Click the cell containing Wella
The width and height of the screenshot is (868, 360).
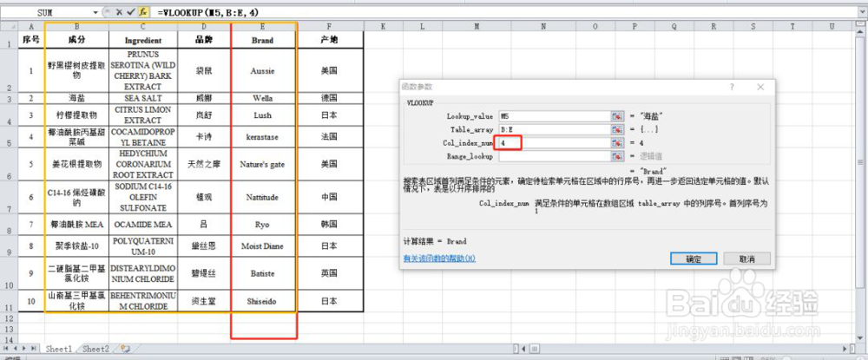(262, 98)
